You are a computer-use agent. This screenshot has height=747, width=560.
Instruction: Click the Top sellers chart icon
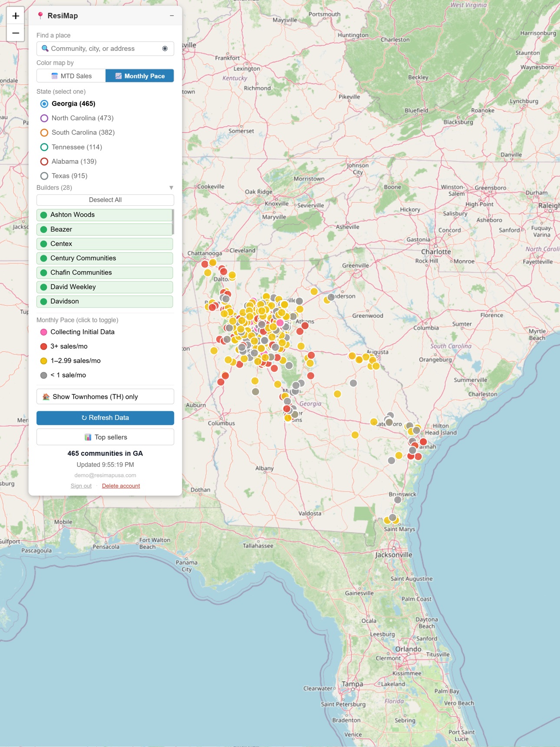88,437
